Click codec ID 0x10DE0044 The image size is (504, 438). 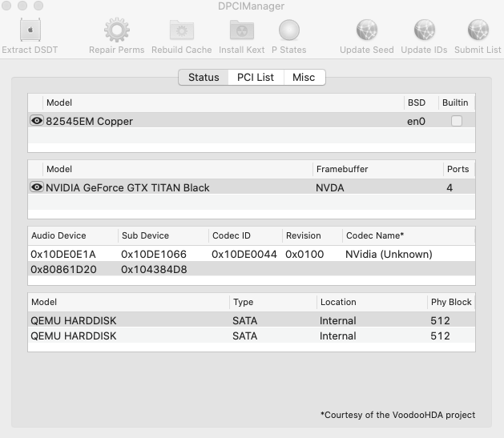[244, 255]
